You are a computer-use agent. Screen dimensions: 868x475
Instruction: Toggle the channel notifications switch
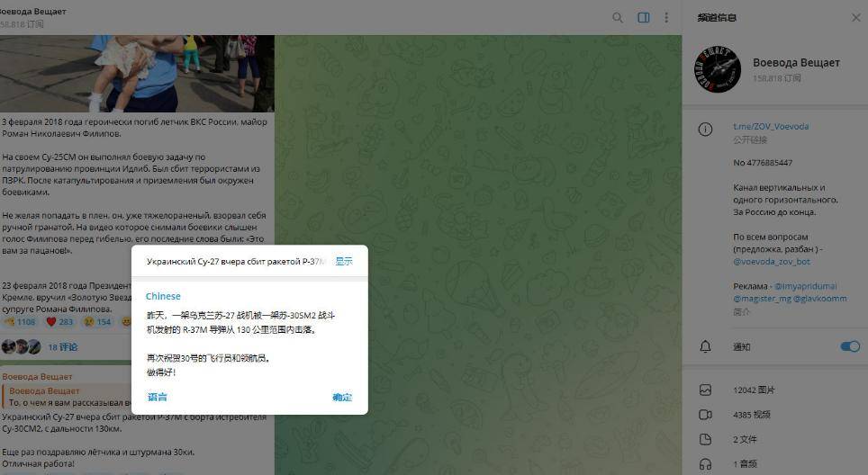point(849,346)
